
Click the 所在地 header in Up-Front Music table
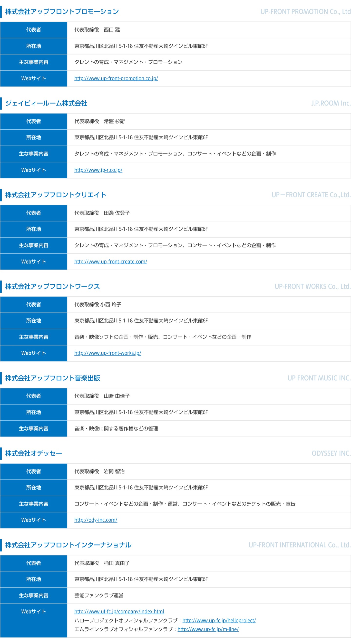pyautogui.click(x=34, y=412)
